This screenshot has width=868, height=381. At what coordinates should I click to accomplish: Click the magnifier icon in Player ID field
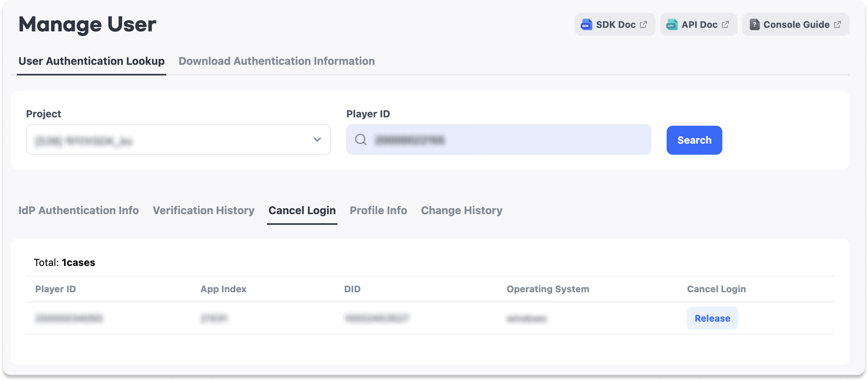click(x=361, y=139)
